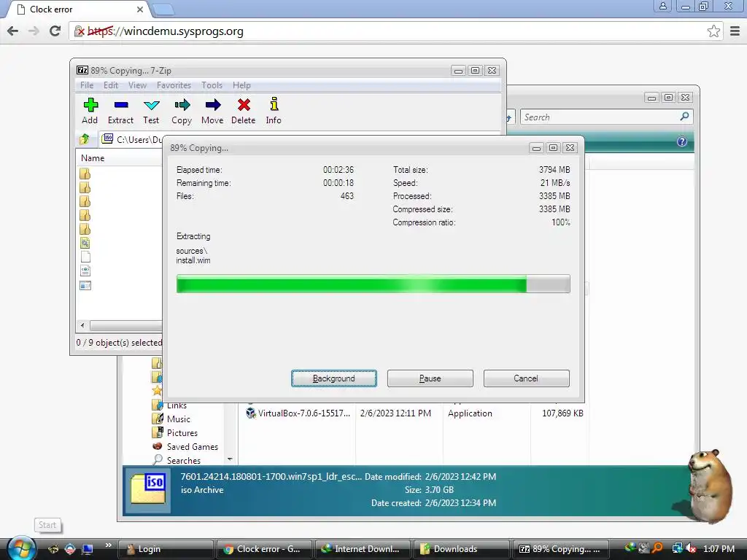
Task: Reload the page in Chrome
Action: (x=55, y=31)
